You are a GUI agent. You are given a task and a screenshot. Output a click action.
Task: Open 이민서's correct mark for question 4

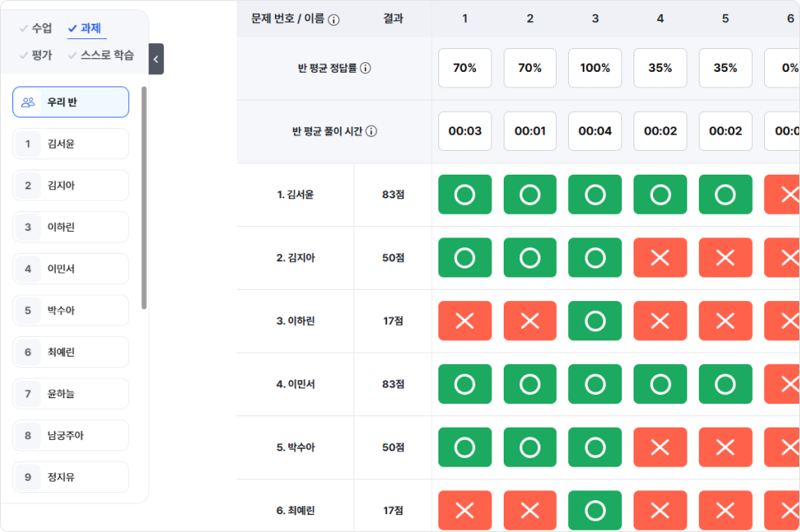(x=660, y=384)
